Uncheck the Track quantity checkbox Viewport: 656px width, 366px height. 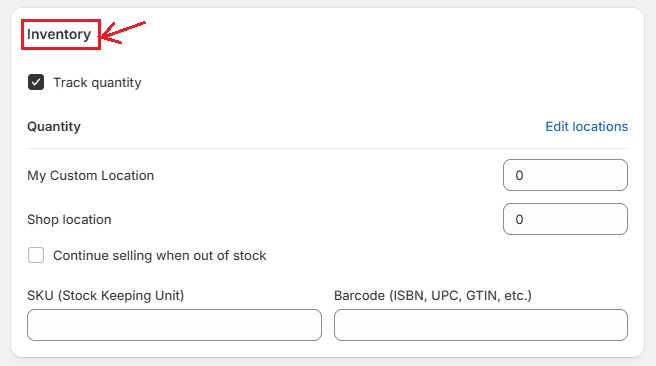tap(36, 82)
